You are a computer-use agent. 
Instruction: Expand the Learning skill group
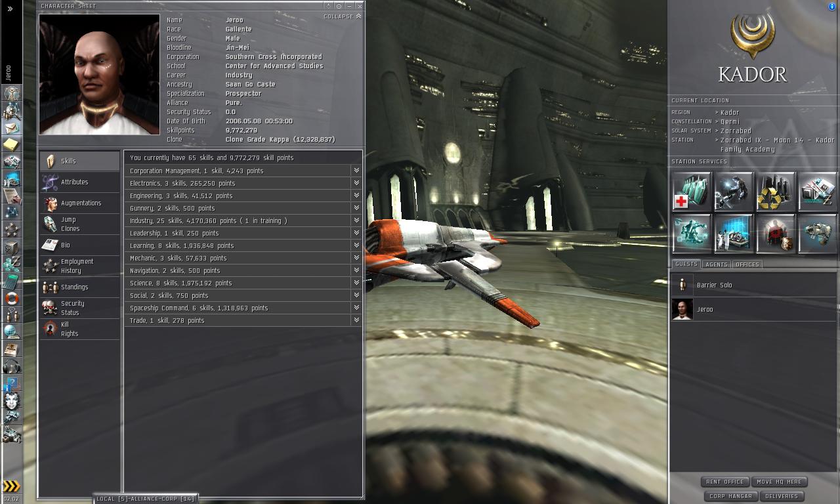pos(356,245)
